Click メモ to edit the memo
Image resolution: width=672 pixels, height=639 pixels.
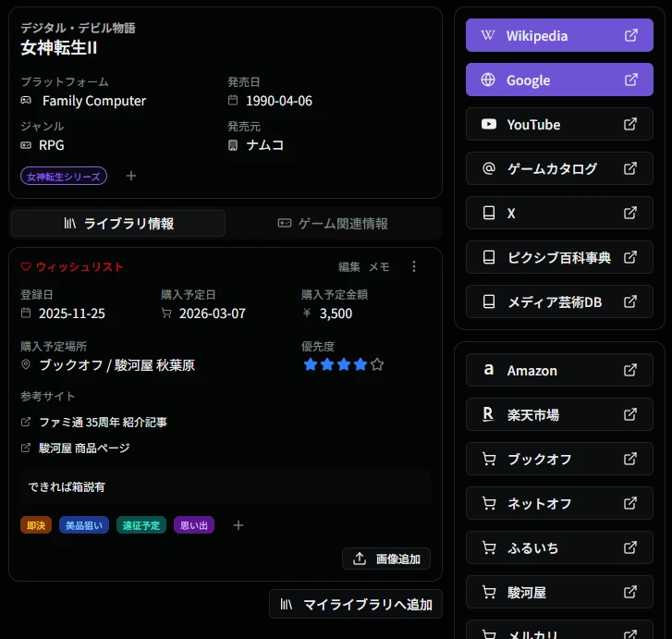click(x=379, y=266)
